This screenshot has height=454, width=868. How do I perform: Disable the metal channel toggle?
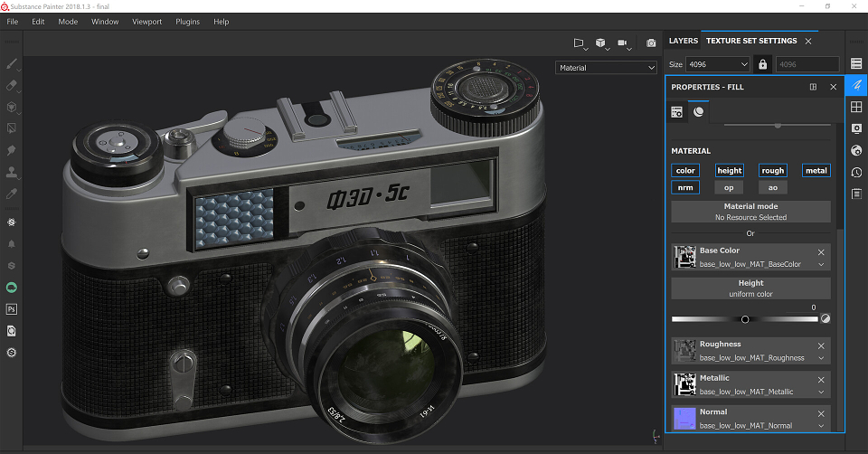pos(816,171)
